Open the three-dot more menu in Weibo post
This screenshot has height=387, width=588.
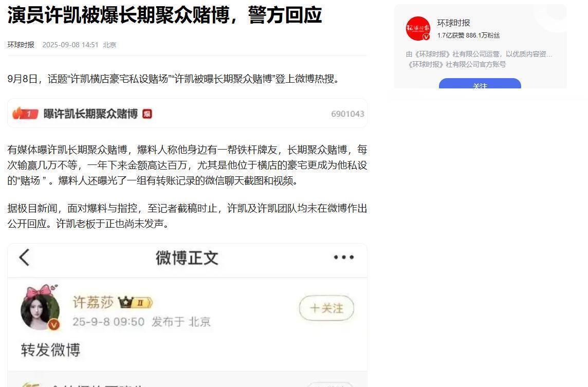click(x=344, y=257)
